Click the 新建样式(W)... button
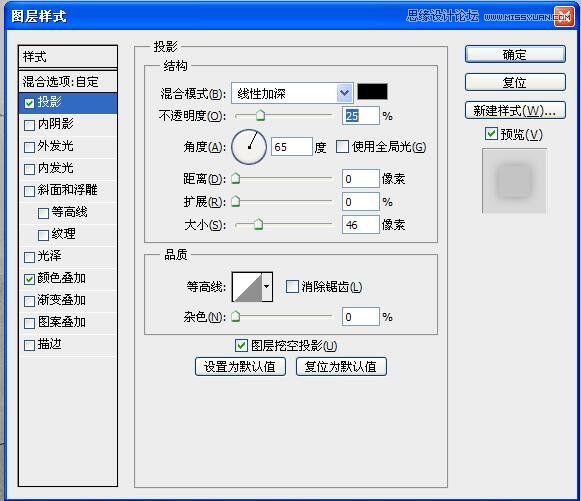 (515, 110)
